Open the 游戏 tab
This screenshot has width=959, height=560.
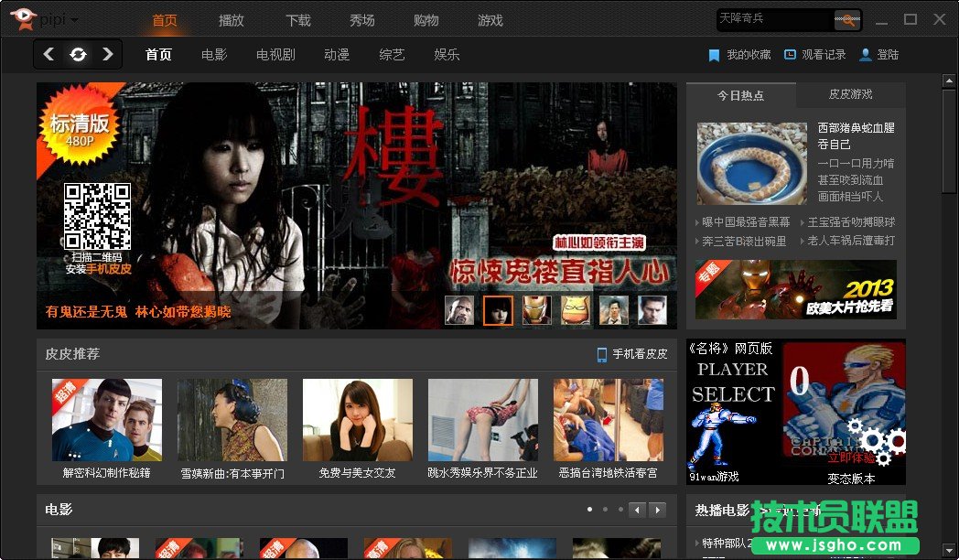490,20
